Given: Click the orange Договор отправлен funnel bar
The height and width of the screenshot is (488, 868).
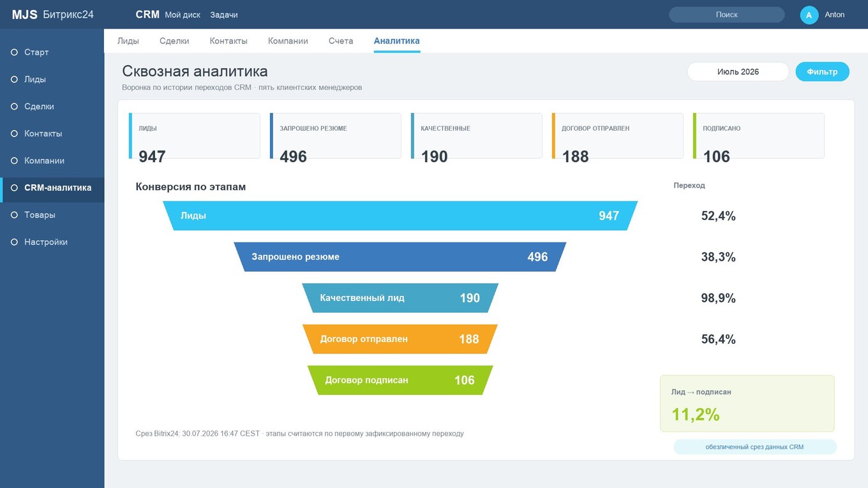Looking at the screenshot, I should tap(400, 339).
